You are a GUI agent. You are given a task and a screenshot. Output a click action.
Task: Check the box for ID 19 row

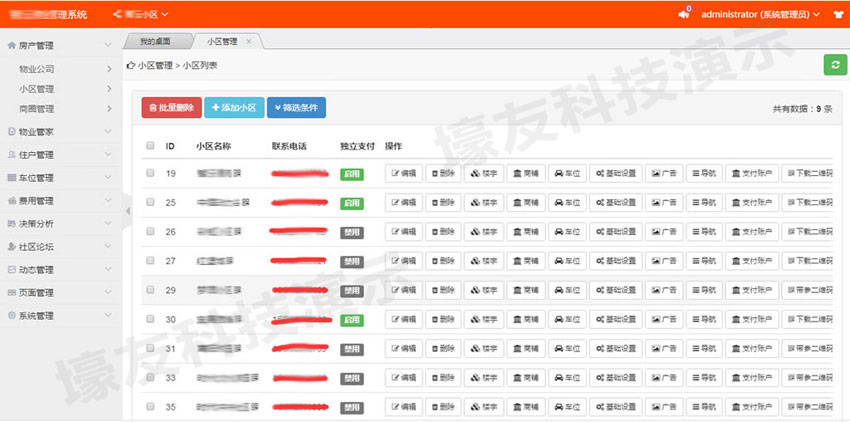(x=150, y=173)
